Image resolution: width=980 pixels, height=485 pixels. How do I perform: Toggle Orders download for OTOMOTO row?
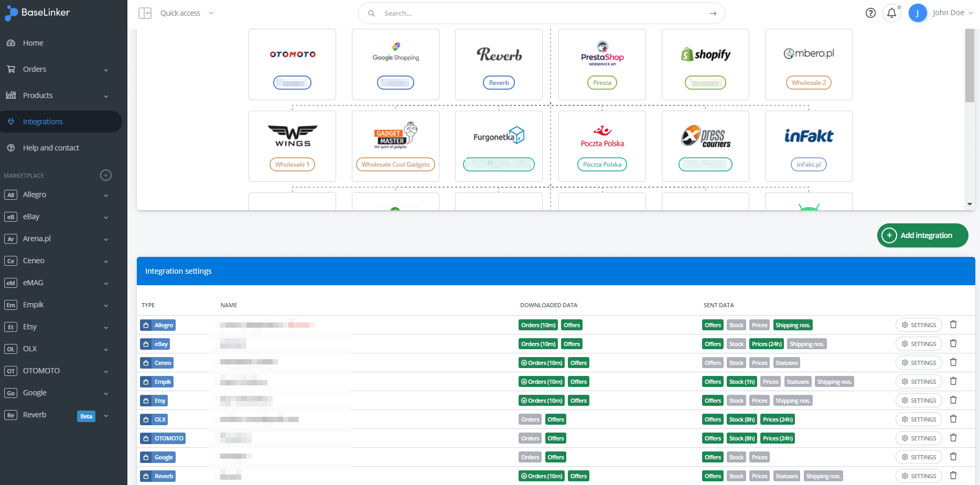pyautogui.click(x=530, y=438)
